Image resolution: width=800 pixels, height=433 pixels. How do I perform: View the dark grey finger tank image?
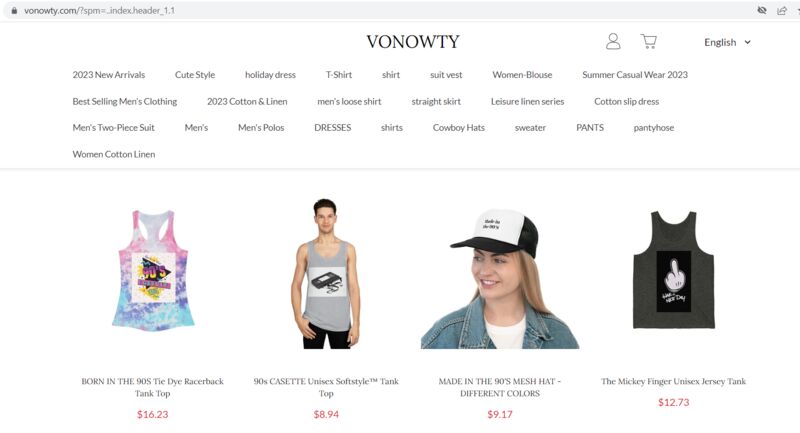coord(673,269)
